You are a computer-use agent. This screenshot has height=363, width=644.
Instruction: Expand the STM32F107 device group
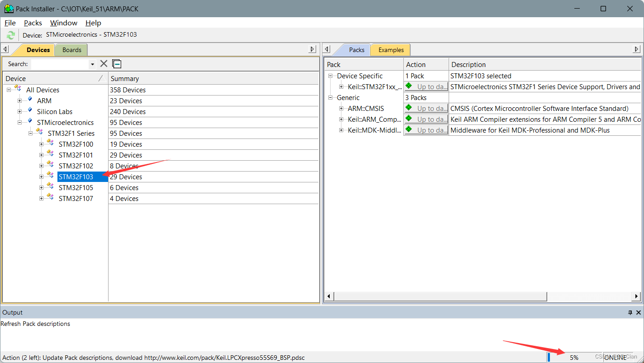point(41,198)
